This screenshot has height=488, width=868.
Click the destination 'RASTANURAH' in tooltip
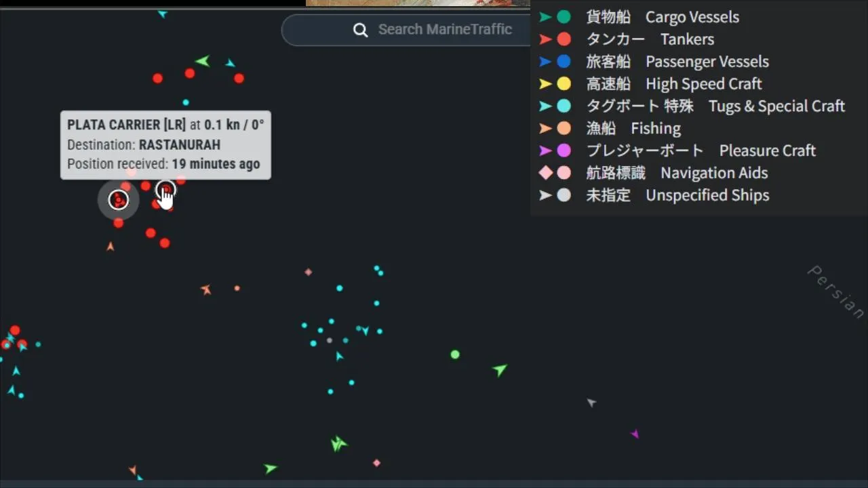point(180,144)
